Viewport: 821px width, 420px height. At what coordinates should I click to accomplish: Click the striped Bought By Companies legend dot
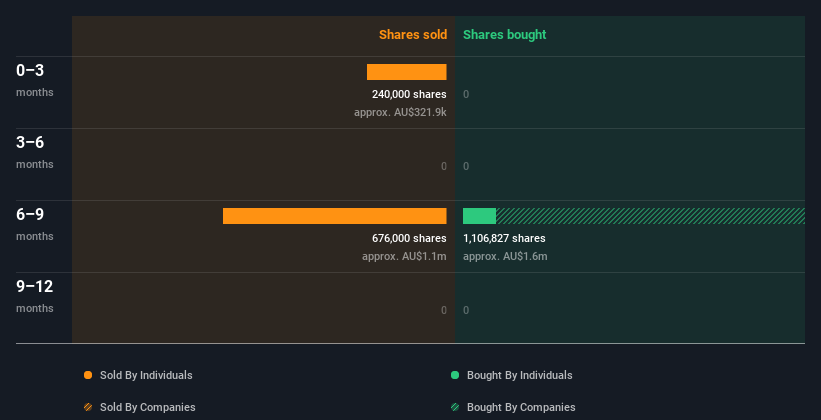[x=455, y=407]
